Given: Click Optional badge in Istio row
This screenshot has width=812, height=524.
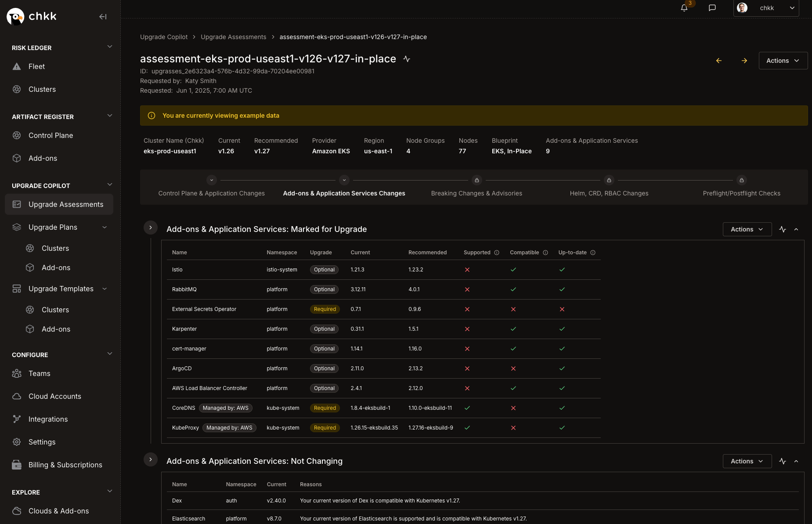Looking at the screenshot, I should 324,270.
